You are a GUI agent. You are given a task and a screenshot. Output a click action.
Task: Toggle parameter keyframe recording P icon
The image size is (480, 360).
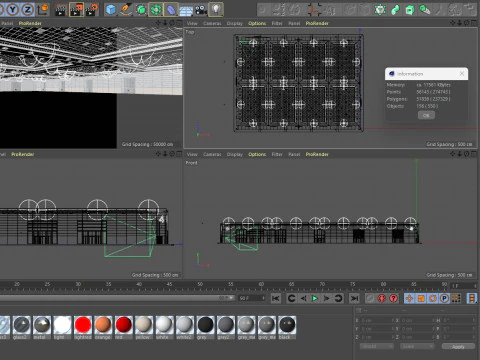click(444, 298)
